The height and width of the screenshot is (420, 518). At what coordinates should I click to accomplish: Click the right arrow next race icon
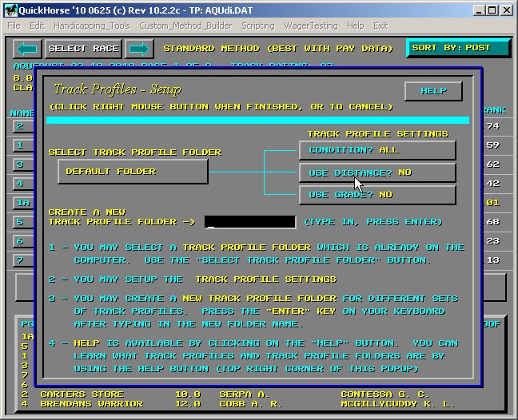139,49
